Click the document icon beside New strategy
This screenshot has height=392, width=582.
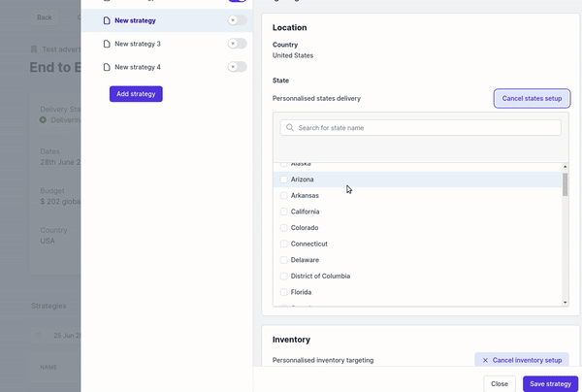(x=107, y=20)
